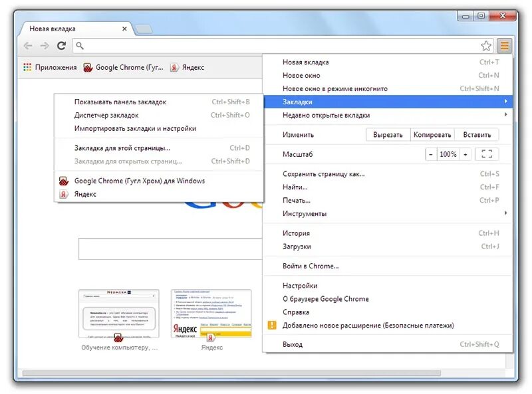
Task: Choose Выход to quit Chrome
Action: 388,344
